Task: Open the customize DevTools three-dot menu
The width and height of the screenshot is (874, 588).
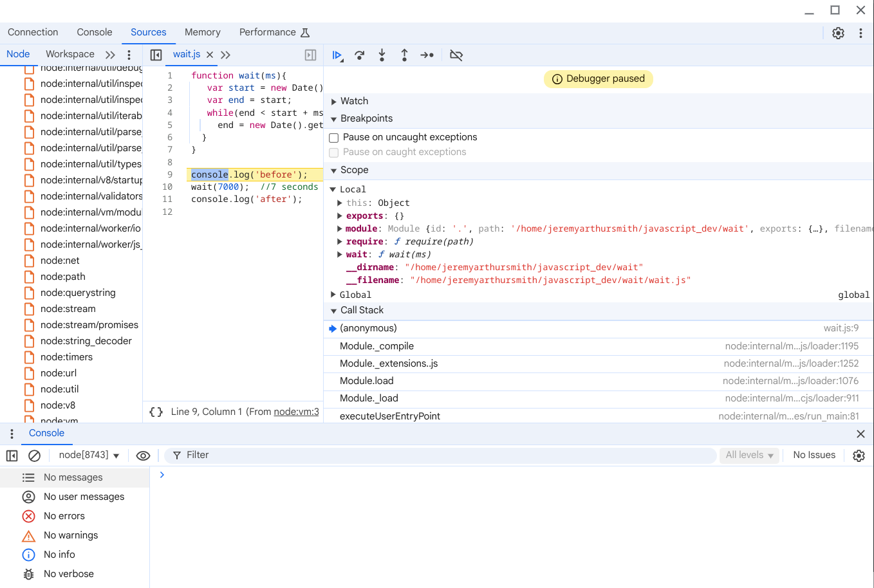Action: 860,33
